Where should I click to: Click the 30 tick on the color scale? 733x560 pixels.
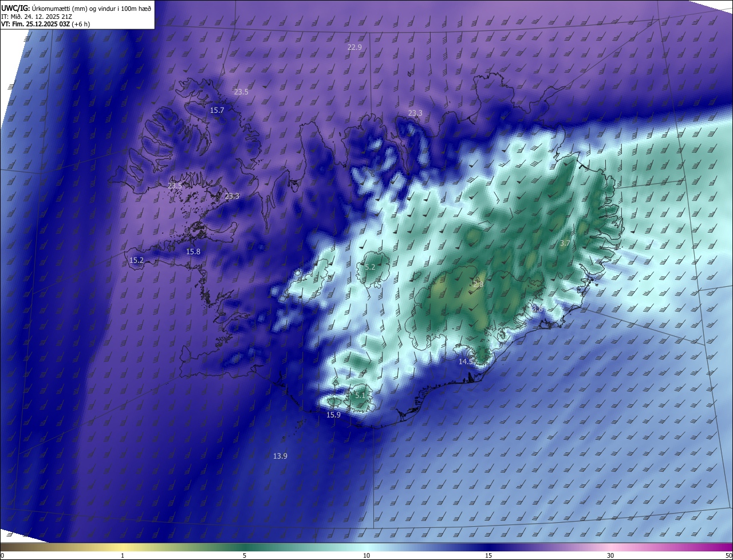[x=610, y=555]
